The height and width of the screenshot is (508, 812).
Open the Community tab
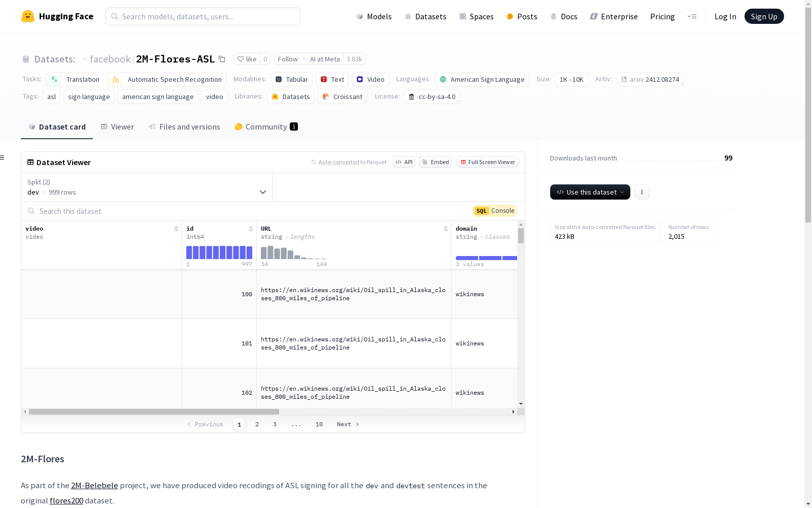(266, 126)
